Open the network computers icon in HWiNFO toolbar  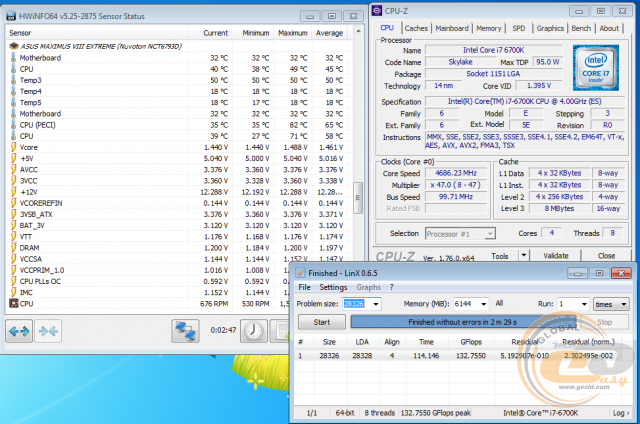coord(185,331)
